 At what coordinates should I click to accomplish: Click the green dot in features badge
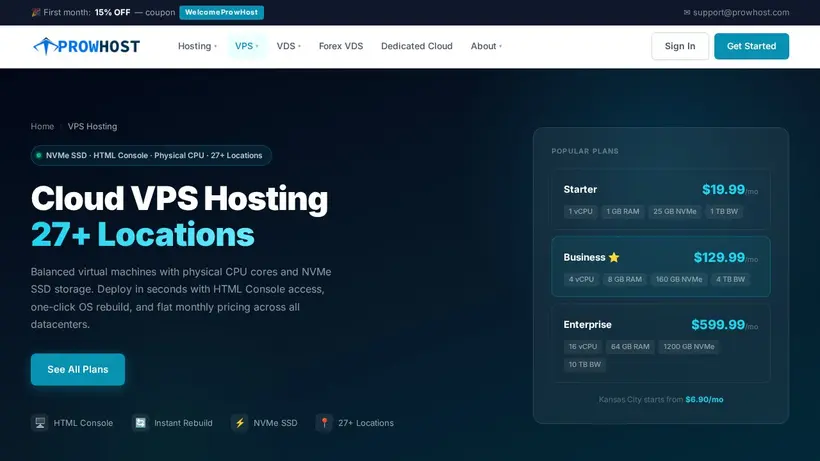click(x=38, y=155)
